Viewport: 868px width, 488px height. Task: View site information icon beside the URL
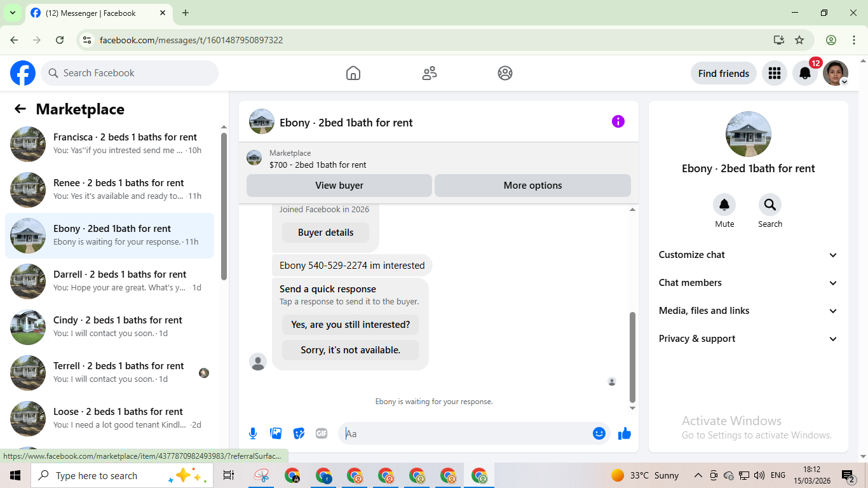[x=88, y=40]
